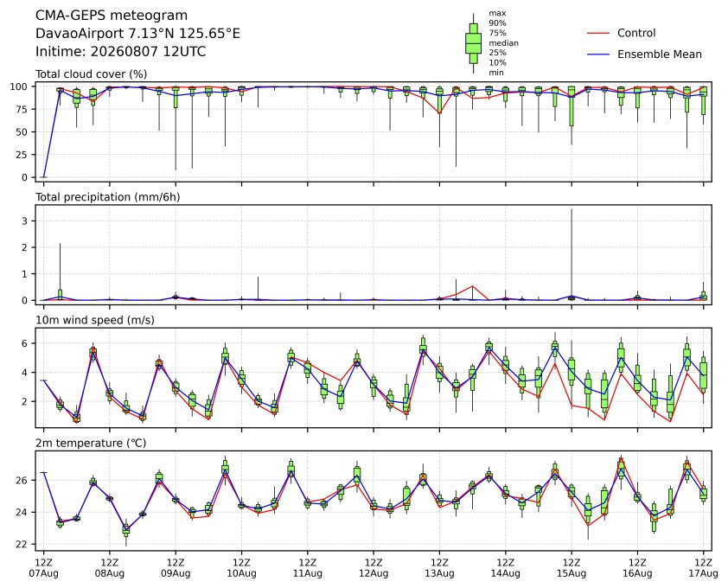This screenshot has width=728, height=588.
Task: Click the '12Z 15Aug' x-axis label
Action: click(571, 568)
